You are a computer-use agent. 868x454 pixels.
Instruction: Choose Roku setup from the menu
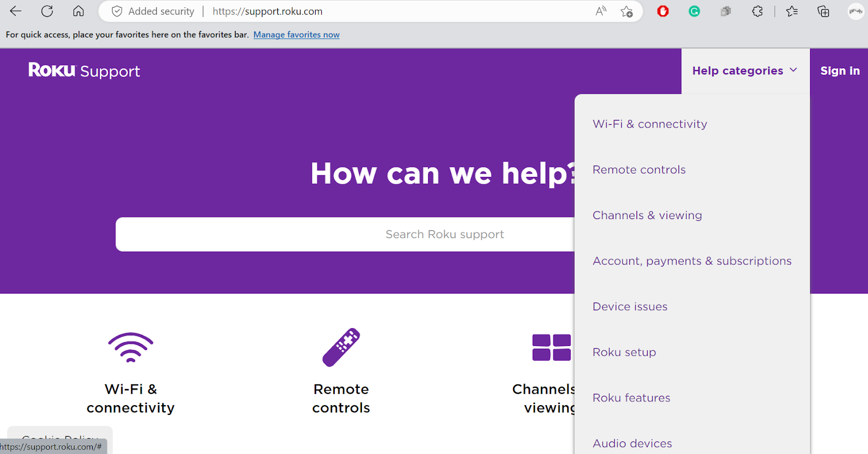[624, 352]
